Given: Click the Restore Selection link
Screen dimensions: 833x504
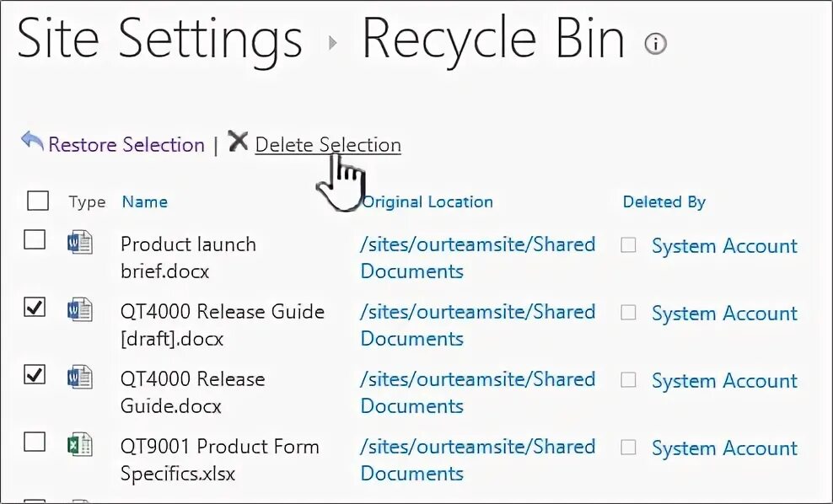Looking at the screenshot, I should pyautogui.click(x=126, y=144).
